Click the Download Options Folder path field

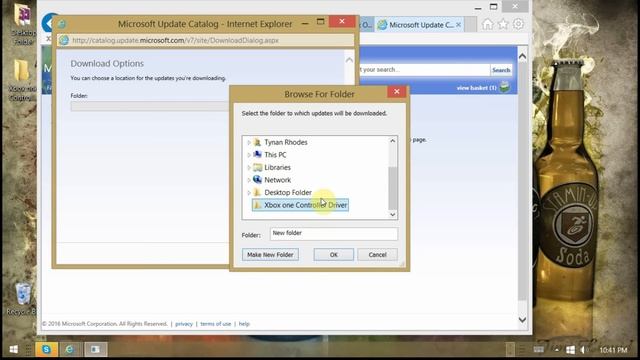(150, 106)
